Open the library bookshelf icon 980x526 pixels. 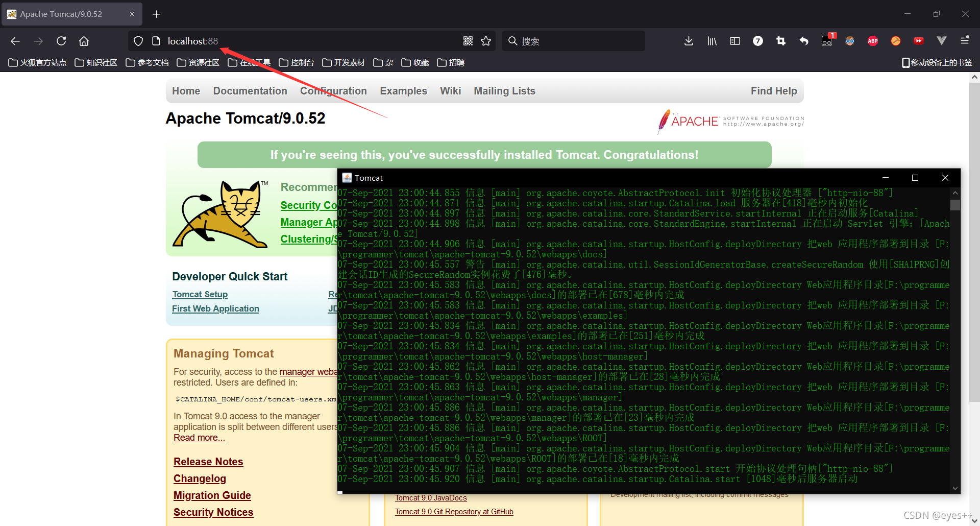(712, 41)
